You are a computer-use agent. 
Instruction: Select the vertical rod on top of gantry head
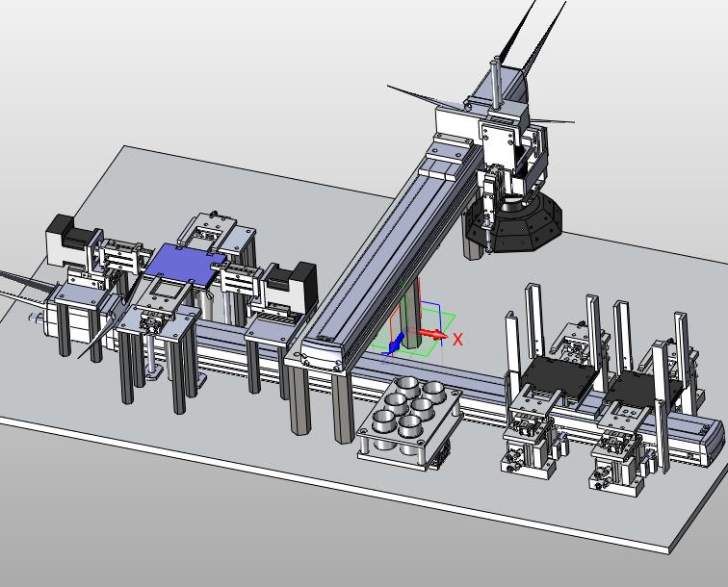pos(497,82)
